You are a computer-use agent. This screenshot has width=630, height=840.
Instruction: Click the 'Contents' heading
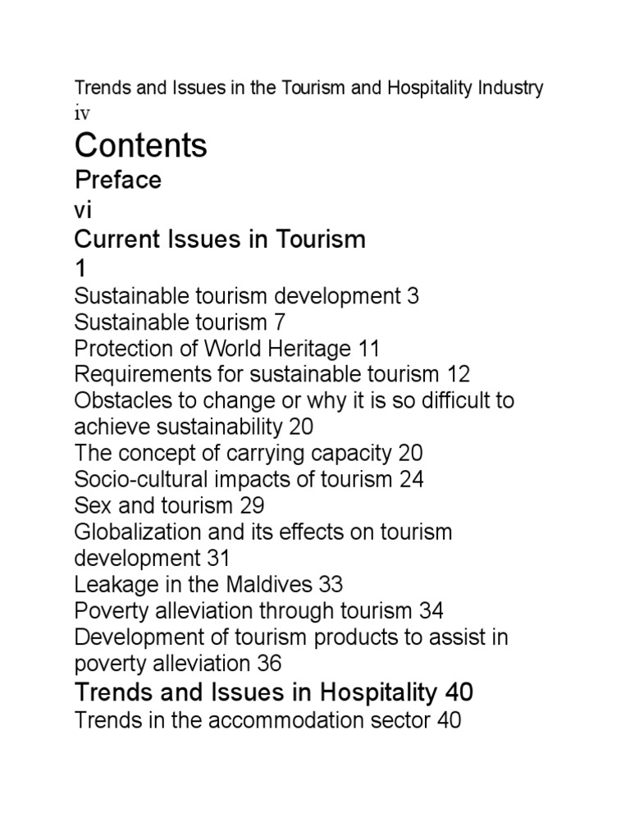[x=141, y=145]
